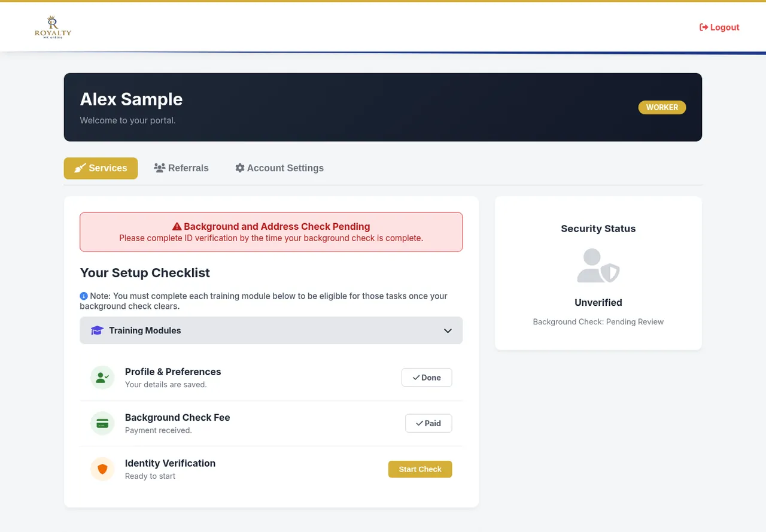Click the Alex Sample name heading
Image resolution: width=766 pixels, height=532 pixels.
(131, 99)
